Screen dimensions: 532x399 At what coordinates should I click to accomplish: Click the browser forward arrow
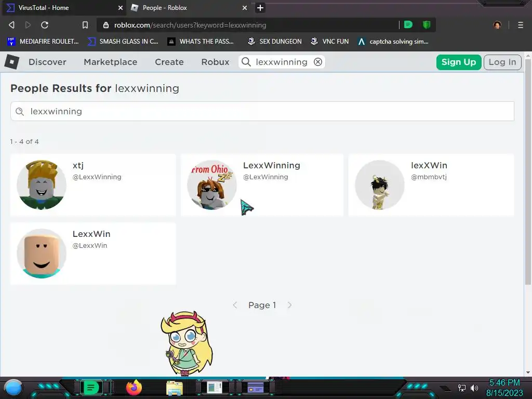(28, 25)
